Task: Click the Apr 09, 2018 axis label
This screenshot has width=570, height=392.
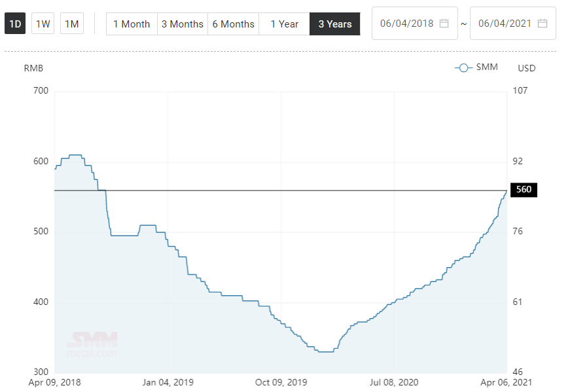Action: (54, 383)
